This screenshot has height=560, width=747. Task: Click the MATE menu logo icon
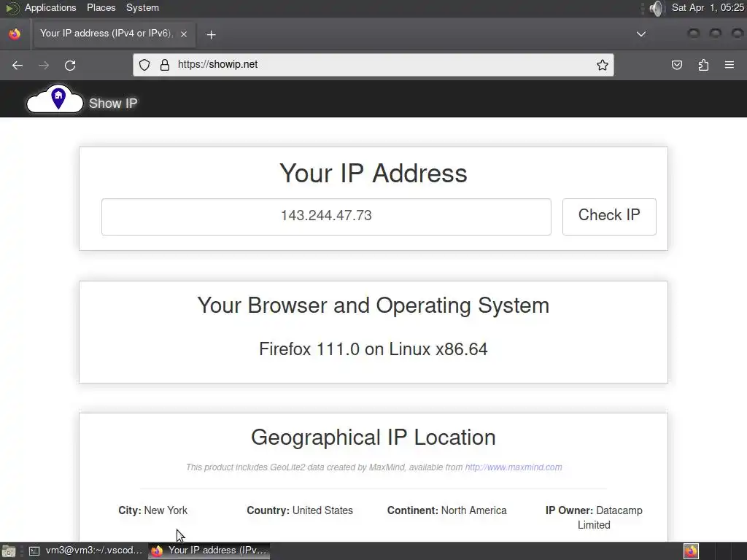[12, 8]
